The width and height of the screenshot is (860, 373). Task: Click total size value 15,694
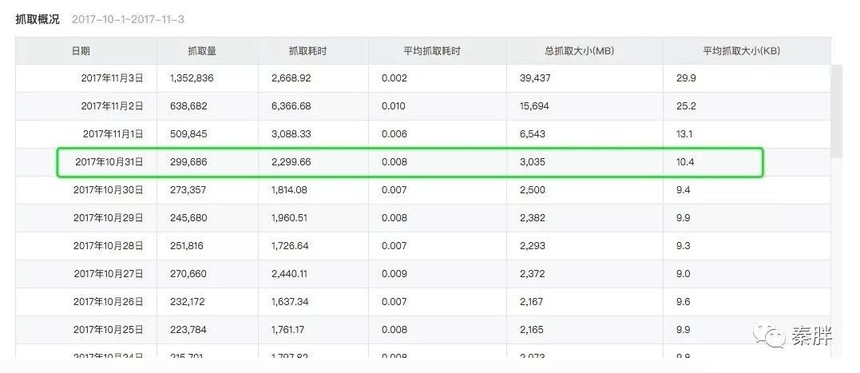[x=535, y=106]
